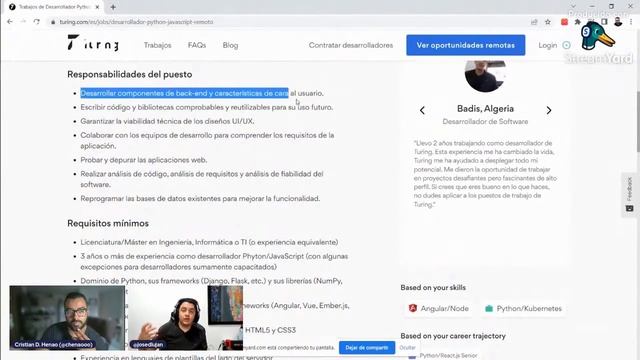Click the Python/Kubernetes skill icon
This screenshot has width=640, height=360.
point(489,309)
